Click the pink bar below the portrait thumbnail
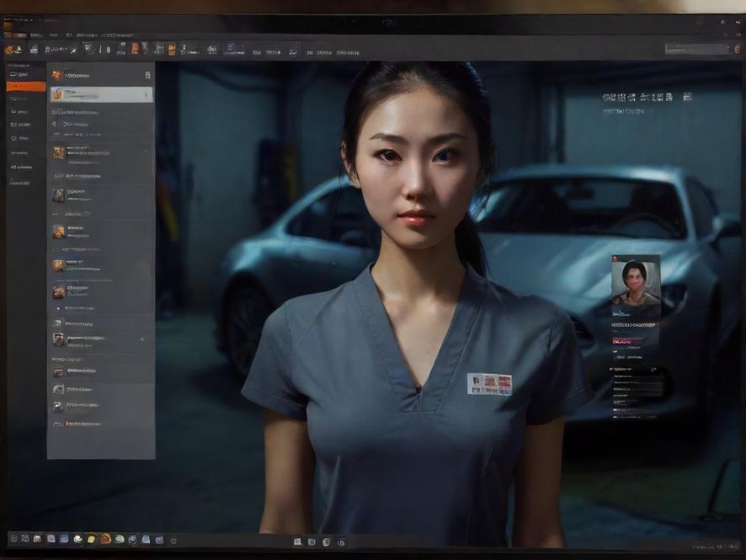 pos(627,341)
